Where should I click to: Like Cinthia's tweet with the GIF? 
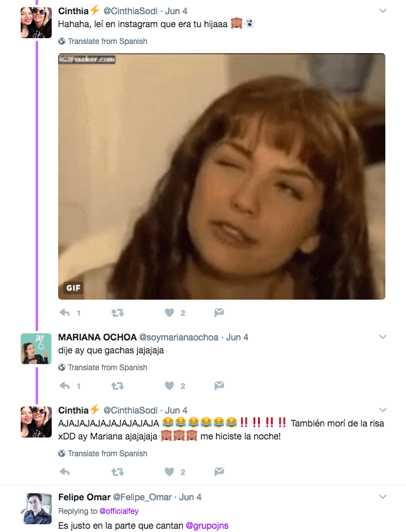coord(169,313)
